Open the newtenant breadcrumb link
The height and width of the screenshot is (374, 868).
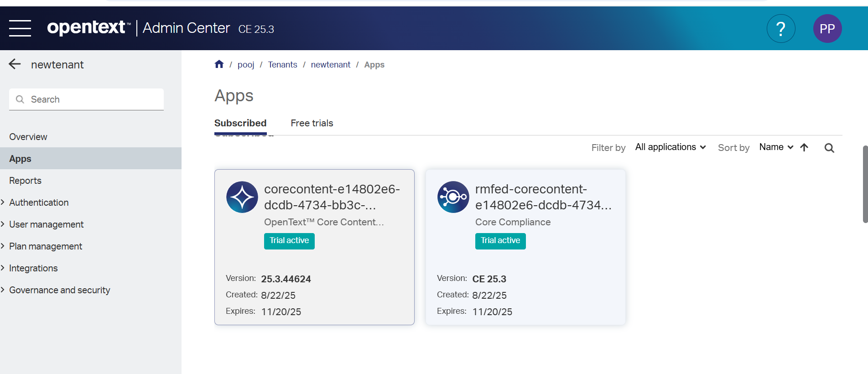(331, 65)
